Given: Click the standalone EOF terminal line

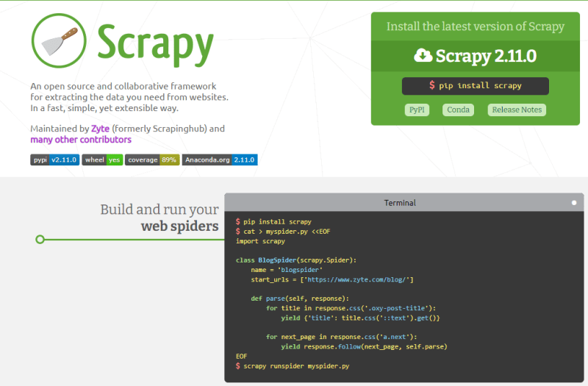Looking at the screenshot, I should (x=242, y=357).
